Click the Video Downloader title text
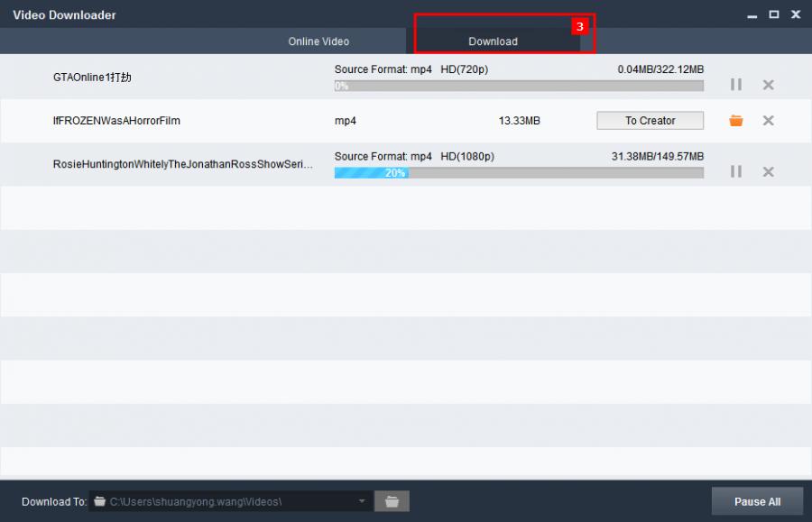Screen dimensions: 812x522 [64, 15]
